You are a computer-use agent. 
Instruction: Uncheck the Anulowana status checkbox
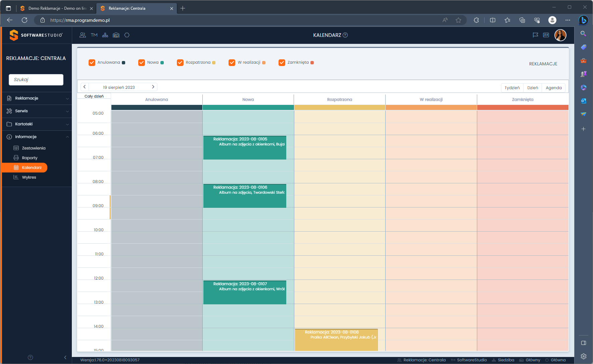[x=92, y=63]
